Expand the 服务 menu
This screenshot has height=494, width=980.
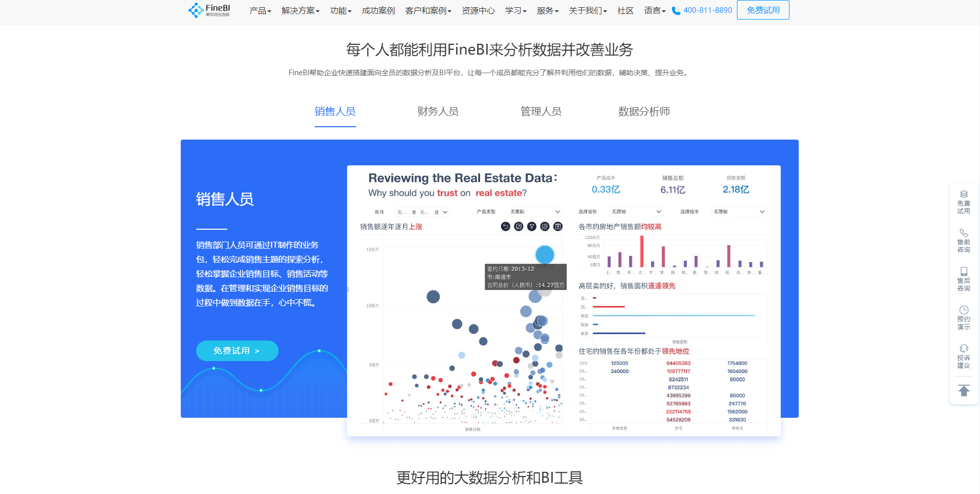[547, 11]
